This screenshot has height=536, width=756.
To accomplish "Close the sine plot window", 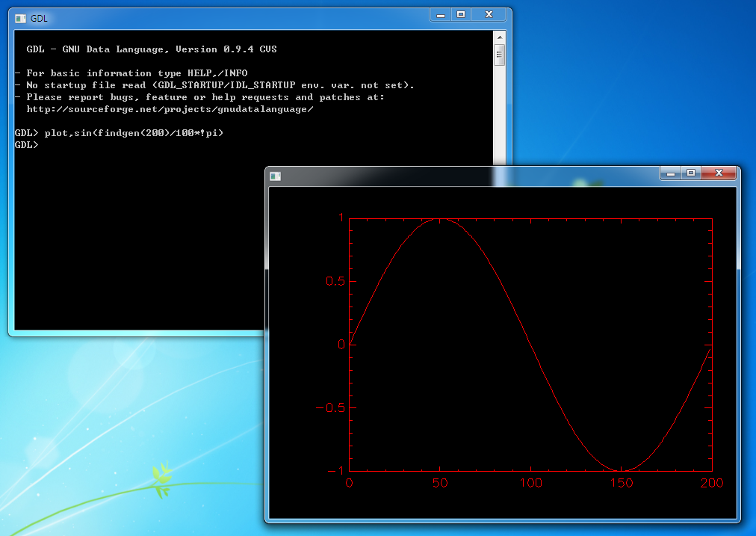I will pos(719,173).
